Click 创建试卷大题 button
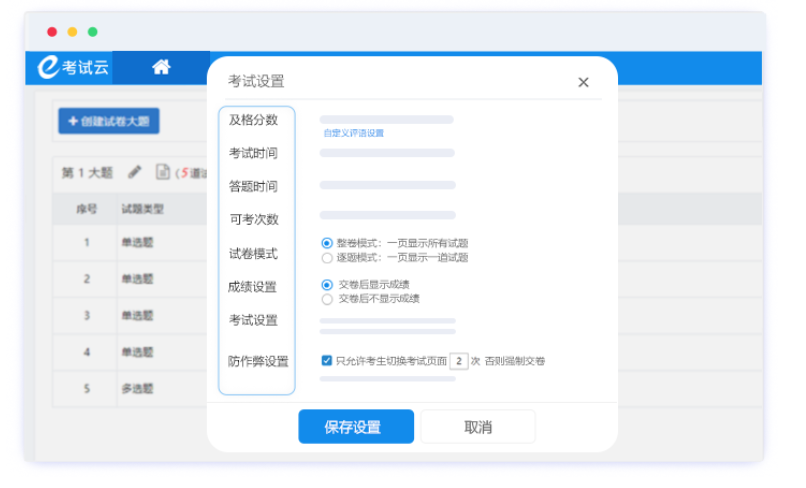This screenshot has width=806, height=488. [x=108, y=121]
